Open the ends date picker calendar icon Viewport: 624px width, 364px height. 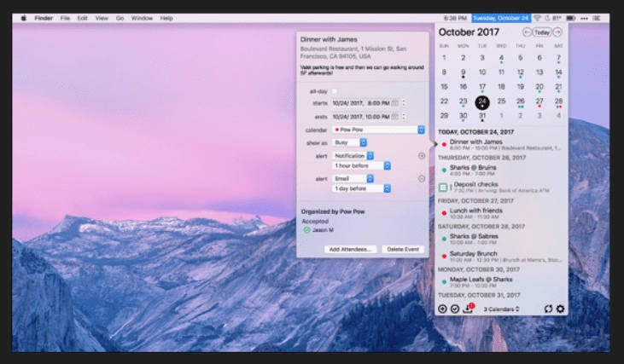point(394,117)
